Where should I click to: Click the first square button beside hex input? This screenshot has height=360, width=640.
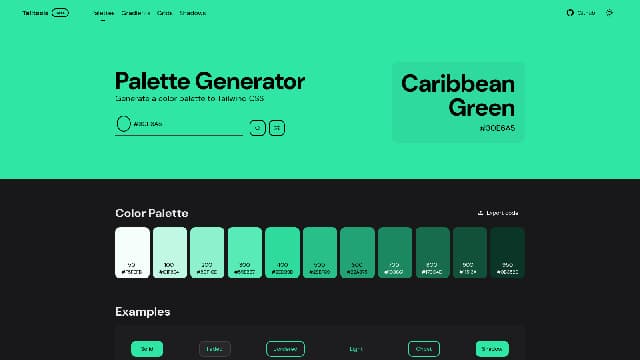(x=258, y=128)
